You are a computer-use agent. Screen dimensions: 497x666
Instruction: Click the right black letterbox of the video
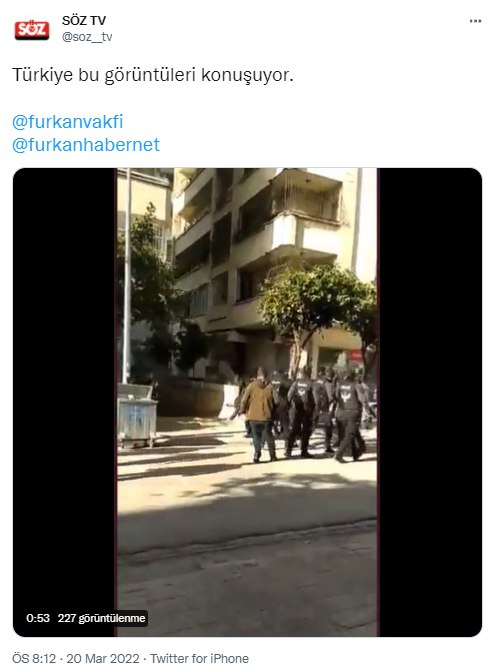429,402
